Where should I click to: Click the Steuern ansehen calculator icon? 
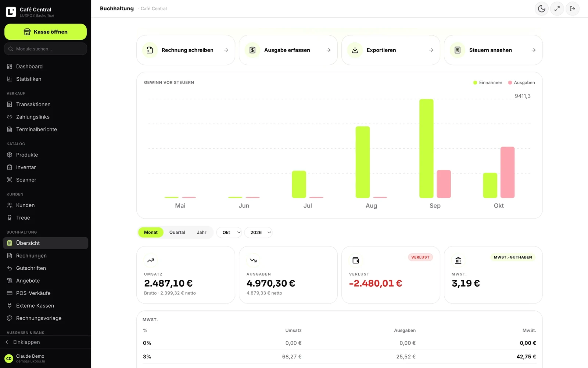click(458, 50)
